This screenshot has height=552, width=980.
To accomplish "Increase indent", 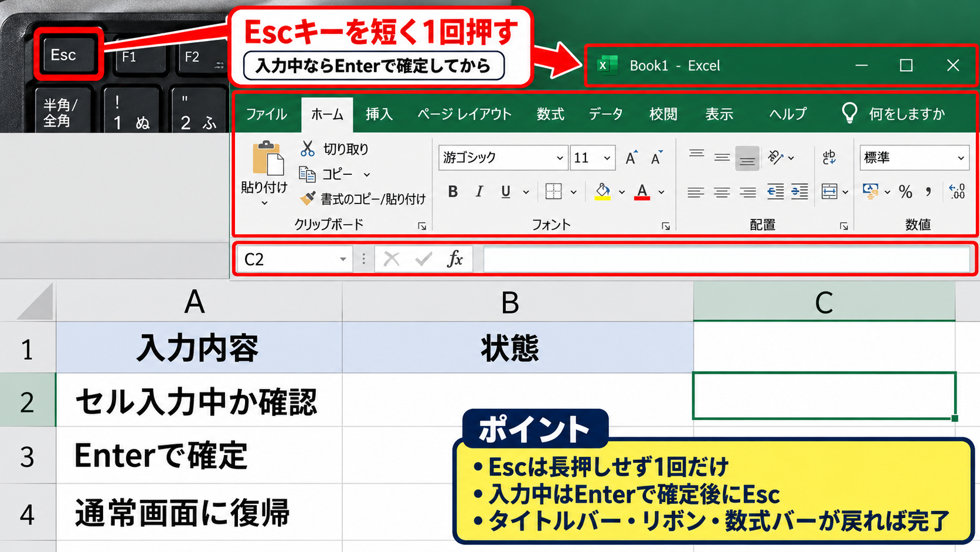I will 799,192.
